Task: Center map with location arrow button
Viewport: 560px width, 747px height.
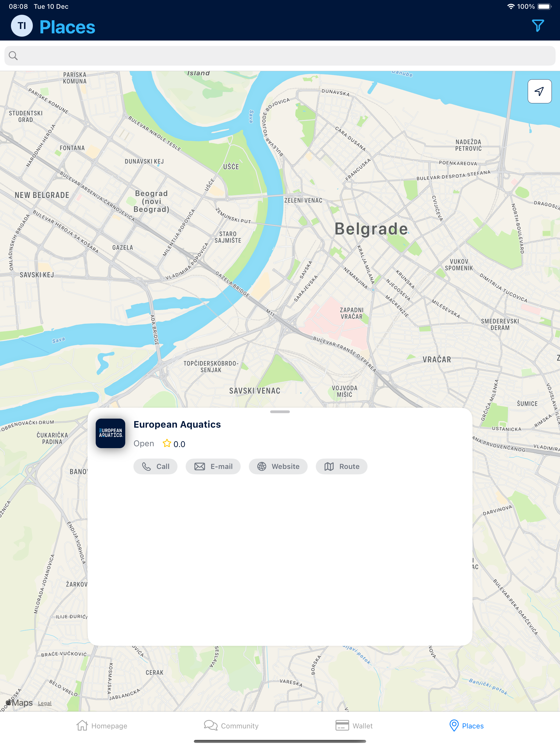Action: click(x=539, y=91)
